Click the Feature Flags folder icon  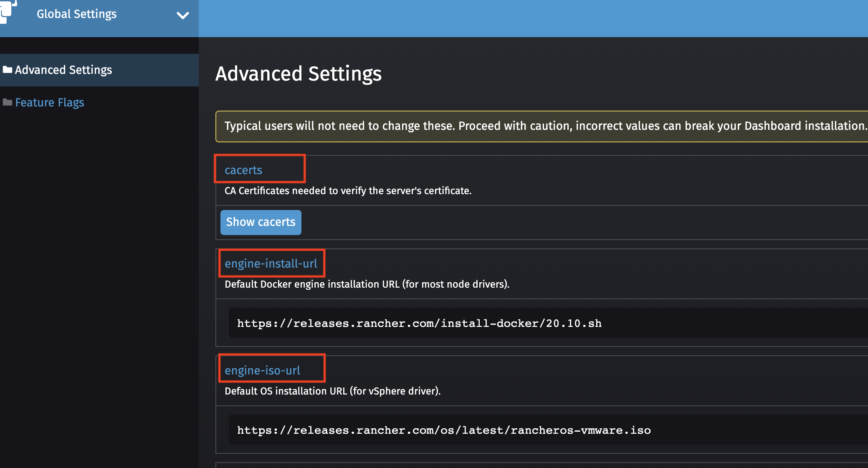(x=8, y=102)
